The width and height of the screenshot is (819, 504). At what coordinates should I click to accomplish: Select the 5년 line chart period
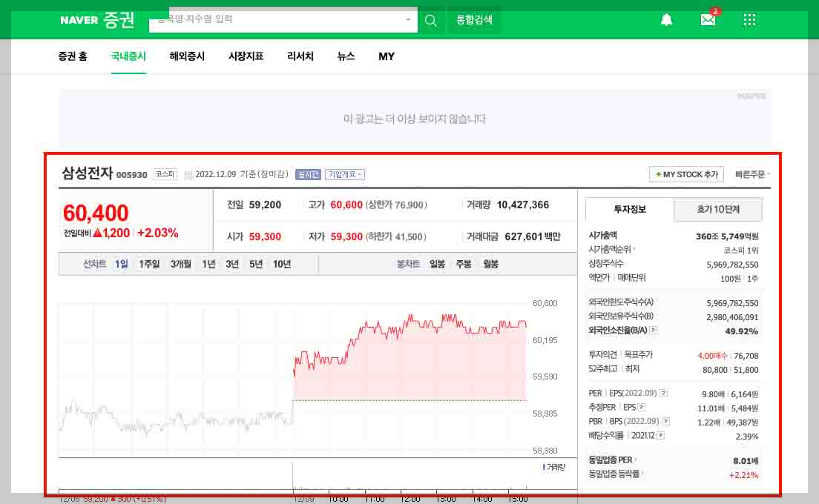pyautogui.click(x=256, y=264)
